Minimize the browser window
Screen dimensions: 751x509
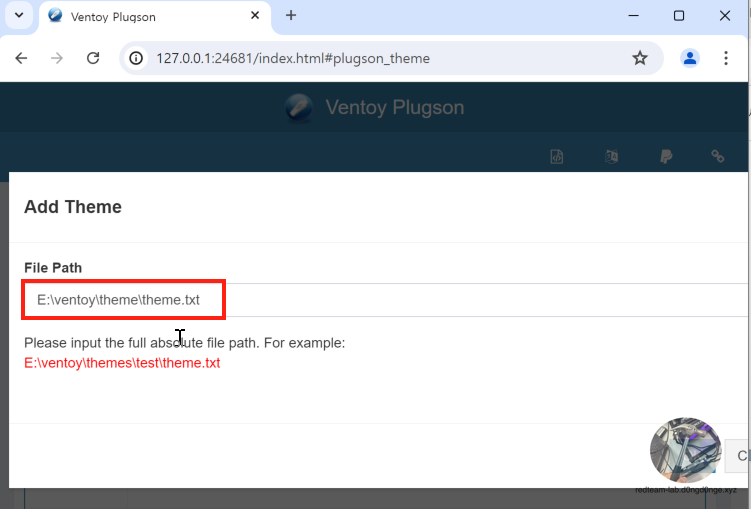click(x=634, y=16)
